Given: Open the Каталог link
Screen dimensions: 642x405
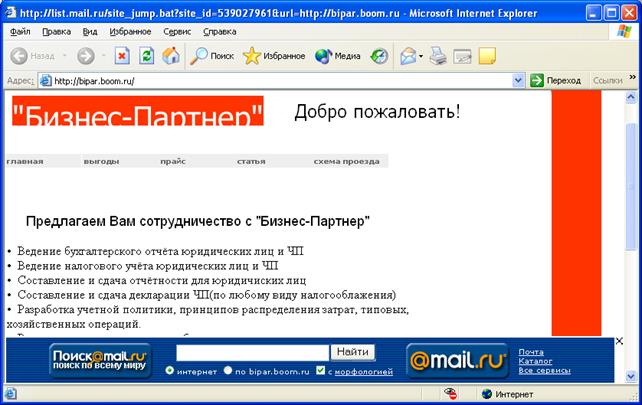Looking at the screenshot, I should tap(535, 361).
